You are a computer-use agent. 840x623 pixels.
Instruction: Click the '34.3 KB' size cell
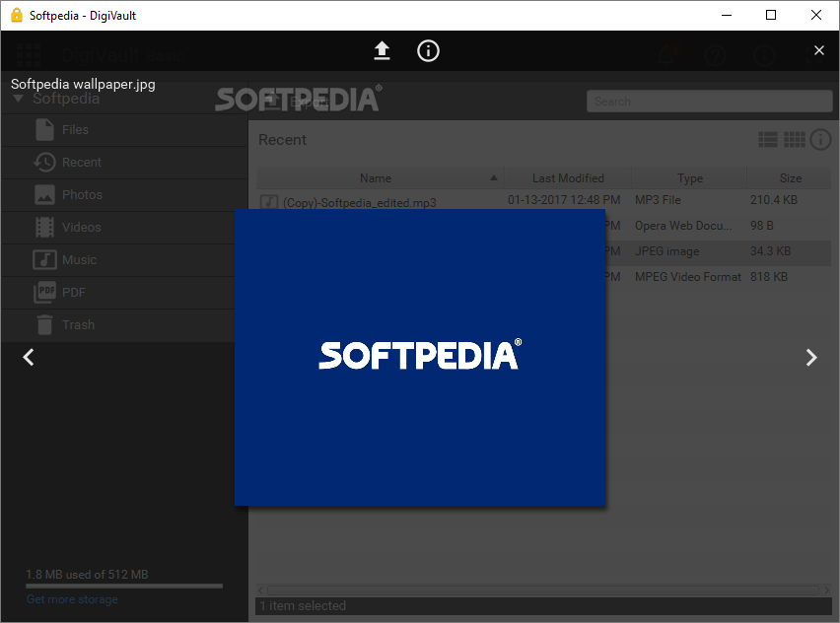[770, 251]
